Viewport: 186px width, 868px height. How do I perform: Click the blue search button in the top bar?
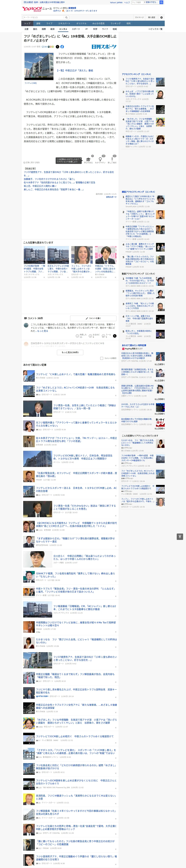click(x=161, y=2)
